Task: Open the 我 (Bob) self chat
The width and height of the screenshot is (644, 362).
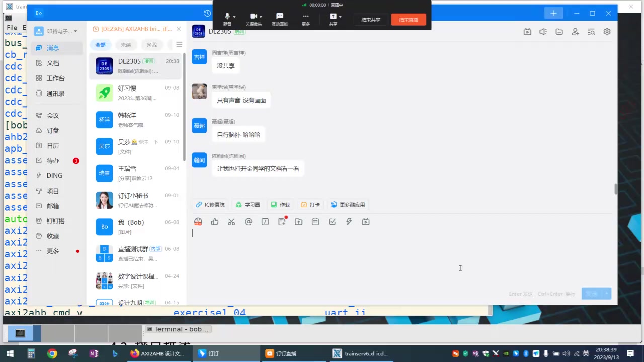Action: point(135,227)
